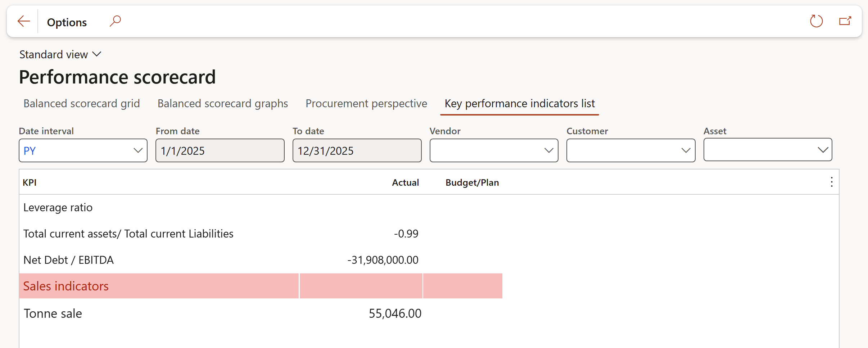Select the Sales indicators row
Image resolution: width=868 pixels, height=348 pixels.
pyautogui.click(x=66, y=286)
